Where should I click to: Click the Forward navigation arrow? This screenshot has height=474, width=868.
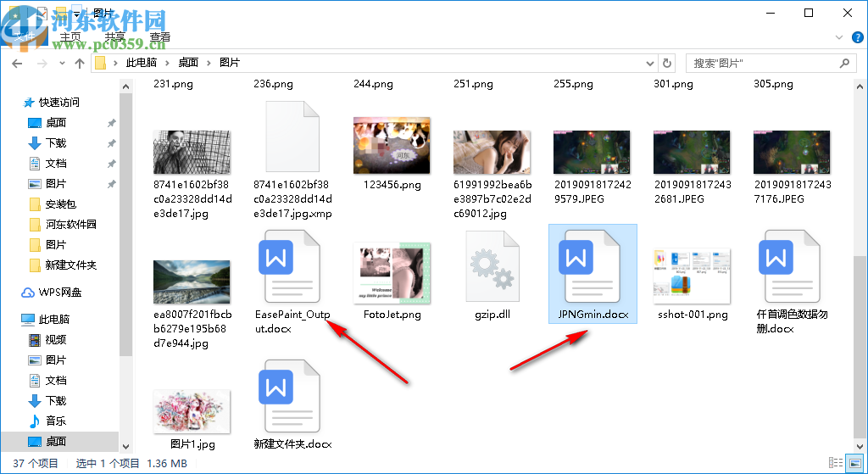42,63
